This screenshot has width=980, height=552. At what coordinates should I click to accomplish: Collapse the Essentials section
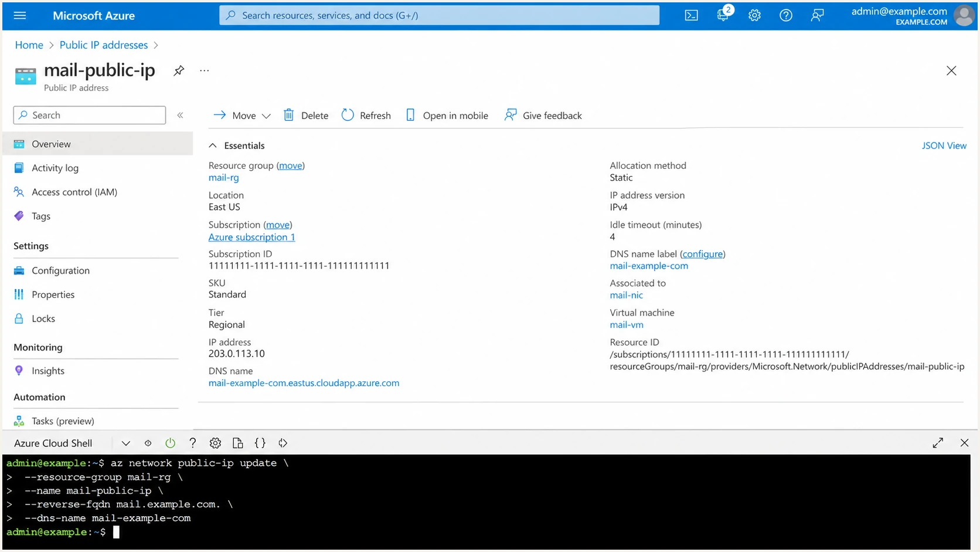(213, 145)
